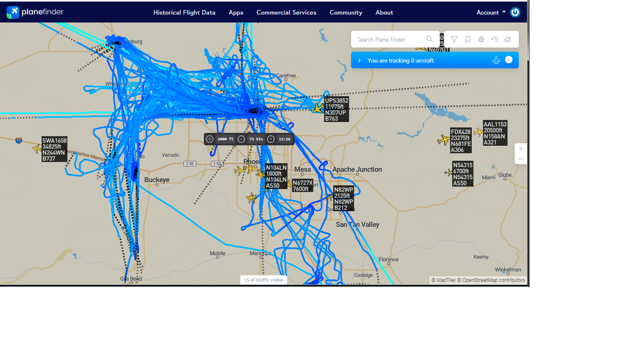The width and height of the screenshot is (644, 359).
Task: Close the tracking aircraft banner
Action: (509, 60)
